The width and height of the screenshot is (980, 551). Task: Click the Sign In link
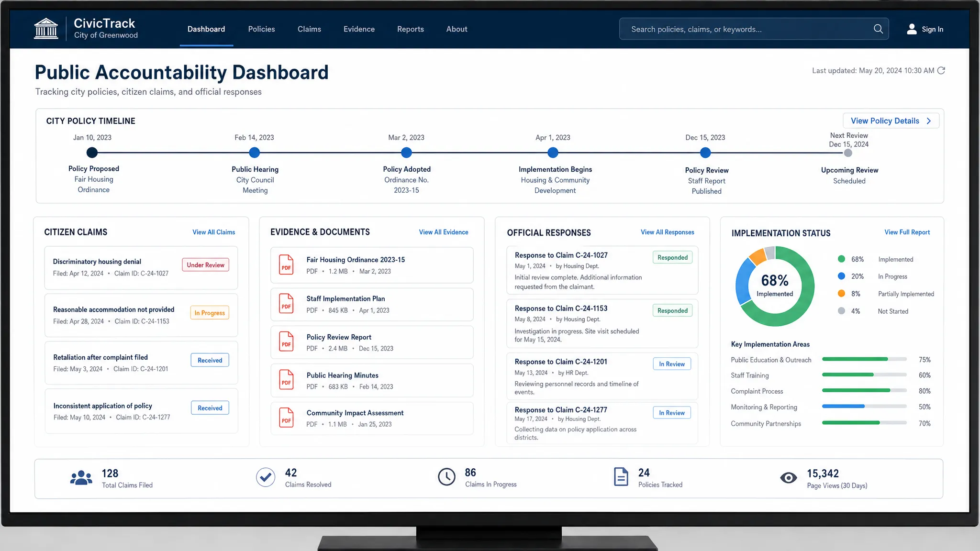932,29
